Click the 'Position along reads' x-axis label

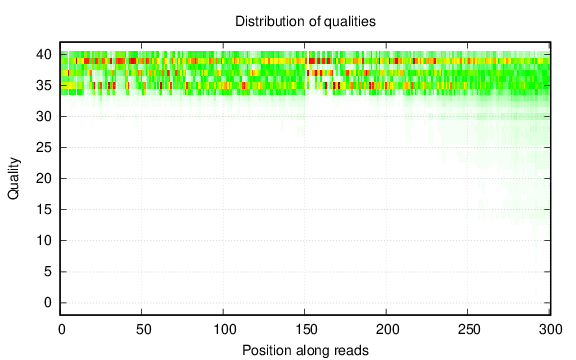click(305, 350)
